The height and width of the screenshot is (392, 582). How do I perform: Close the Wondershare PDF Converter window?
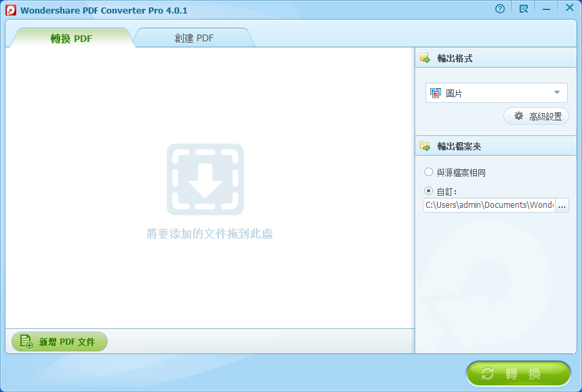click(x=570, y=7)
